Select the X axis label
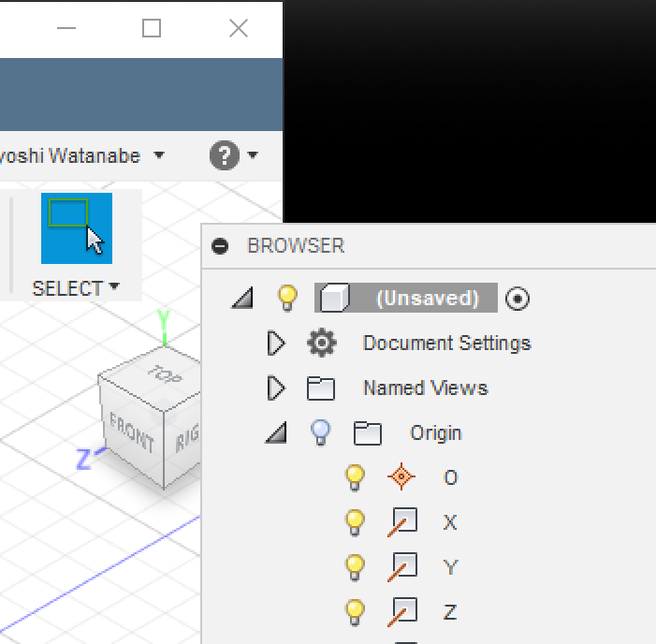The image size is (656, 644). coord(450,522)
